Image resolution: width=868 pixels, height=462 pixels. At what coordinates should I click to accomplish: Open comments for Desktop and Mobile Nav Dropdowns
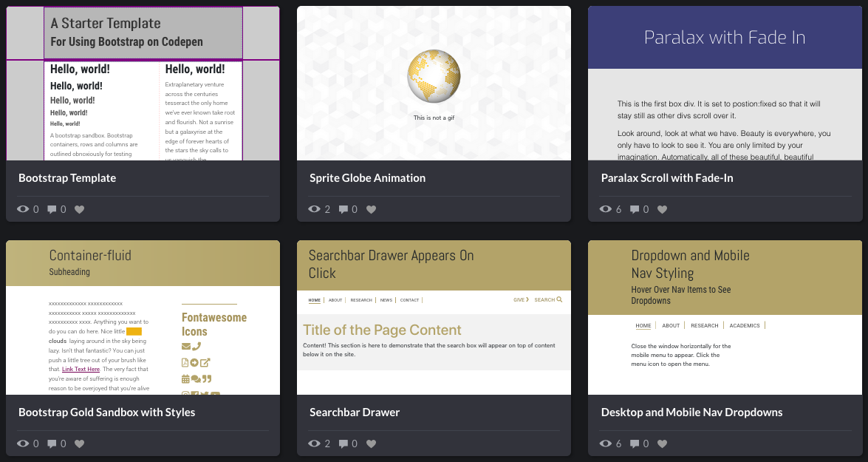click(634, 444)
